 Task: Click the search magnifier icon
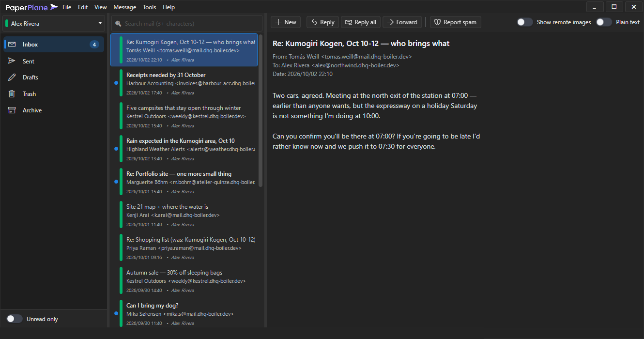pyautogui.click(x=118, y=23)
